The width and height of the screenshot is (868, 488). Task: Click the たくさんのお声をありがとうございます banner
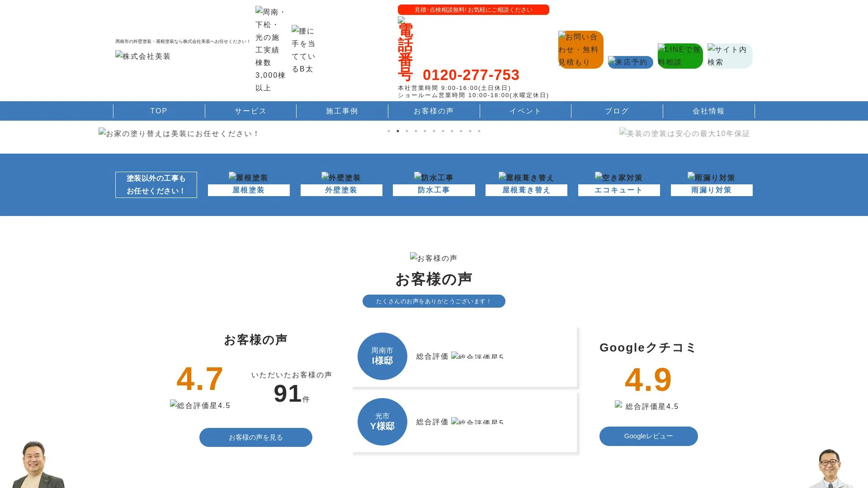click(434, 301)
